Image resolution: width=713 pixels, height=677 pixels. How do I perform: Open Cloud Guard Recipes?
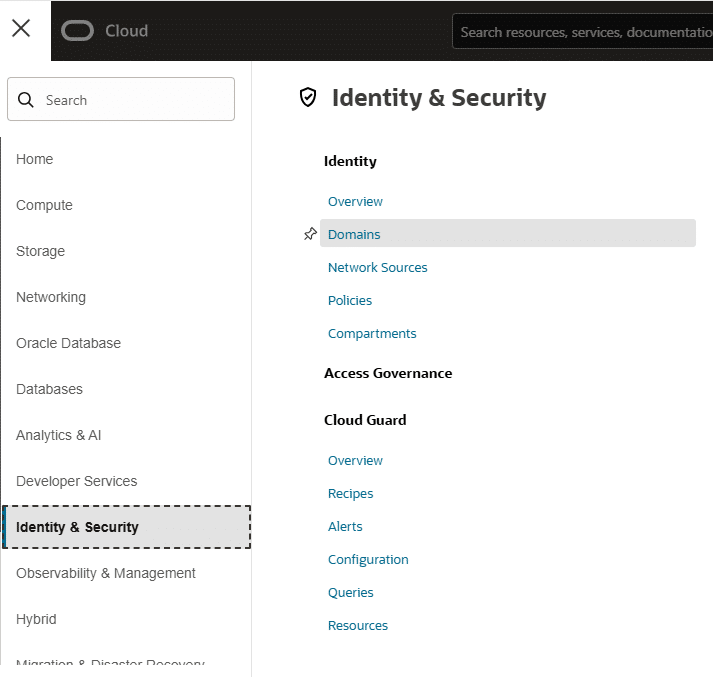[x=351, y=494]
